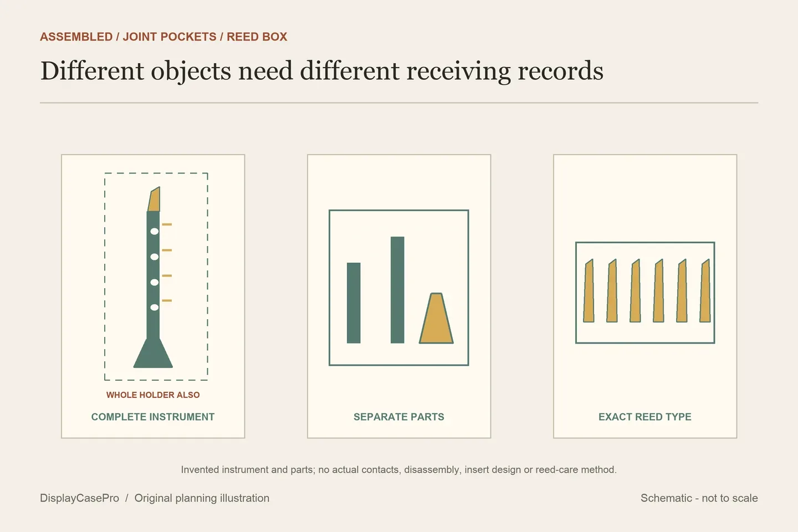Click the ASSEMBLED / JOINT POCKETS / REED BOX header
The height and width of the screenshot is (532, 798).
163,37
